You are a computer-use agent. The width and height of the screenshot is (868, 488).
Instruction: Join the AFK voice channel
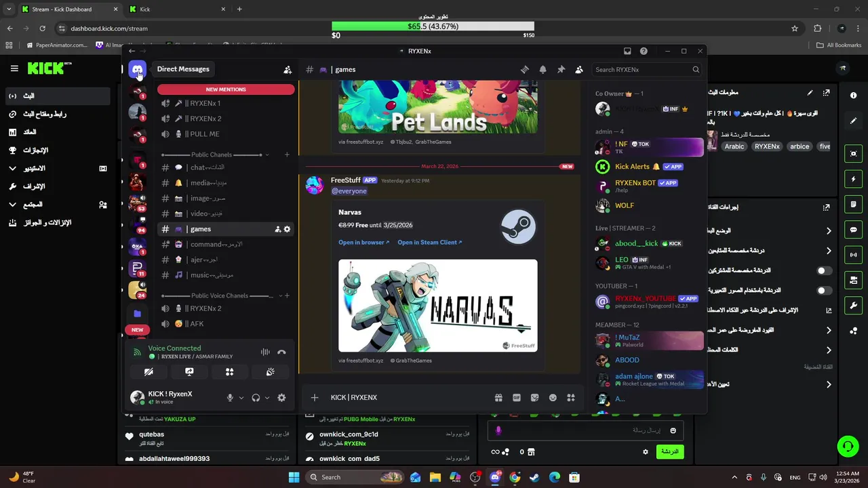226,324
